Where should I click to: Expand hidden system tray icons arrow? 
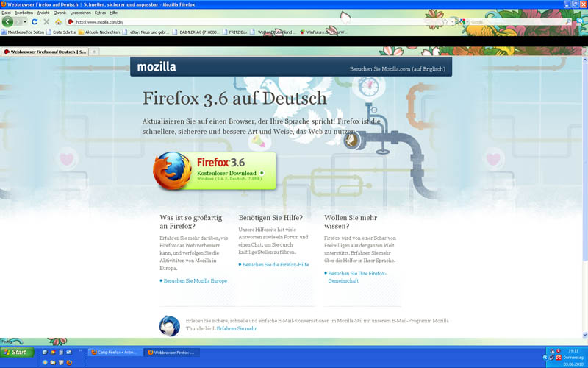pyautogui.click(x=545, y=358)
